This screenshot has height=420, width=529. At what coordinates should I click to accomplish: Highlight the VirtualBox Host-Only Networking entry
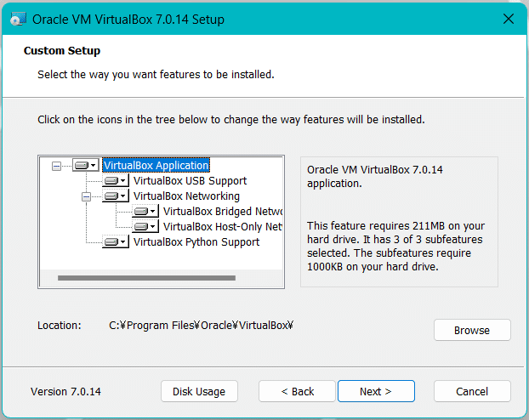point(222,227)
